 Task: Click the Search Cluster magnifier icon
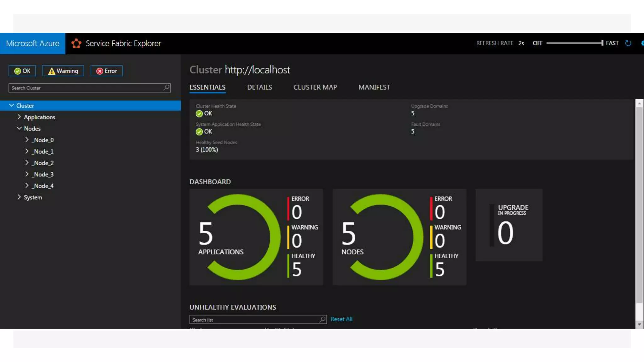coord(166,88)
